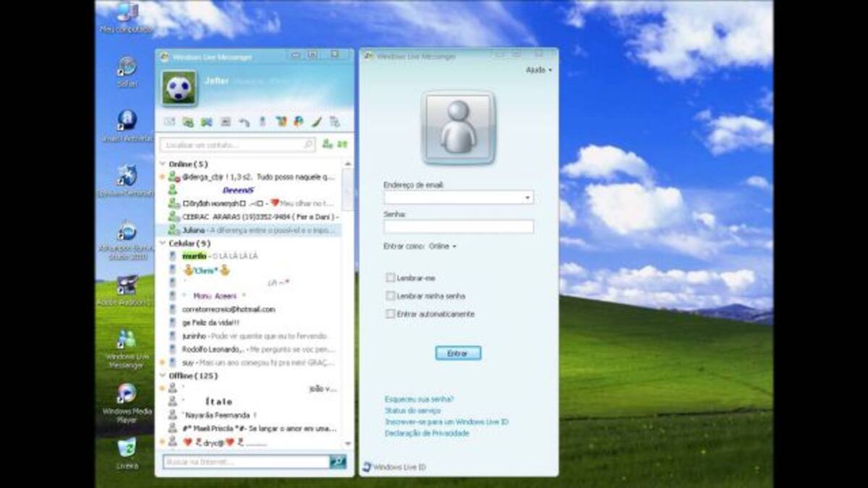Click the sort contacts icon beside search
This screenshot has height=488, width=868.
coord(340,145)
